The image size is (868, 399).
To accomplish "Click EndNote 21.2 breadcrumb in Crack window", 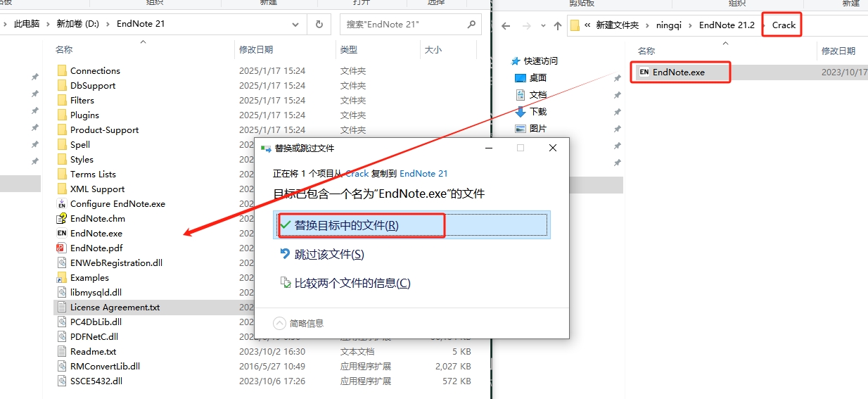I will [727, 25].
